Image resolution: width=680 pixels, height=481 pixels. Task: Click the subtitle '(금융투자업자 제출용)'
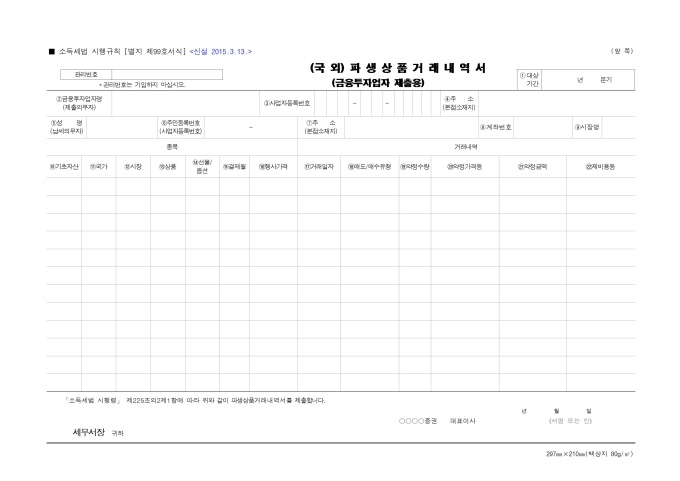(x=378, y=82)
